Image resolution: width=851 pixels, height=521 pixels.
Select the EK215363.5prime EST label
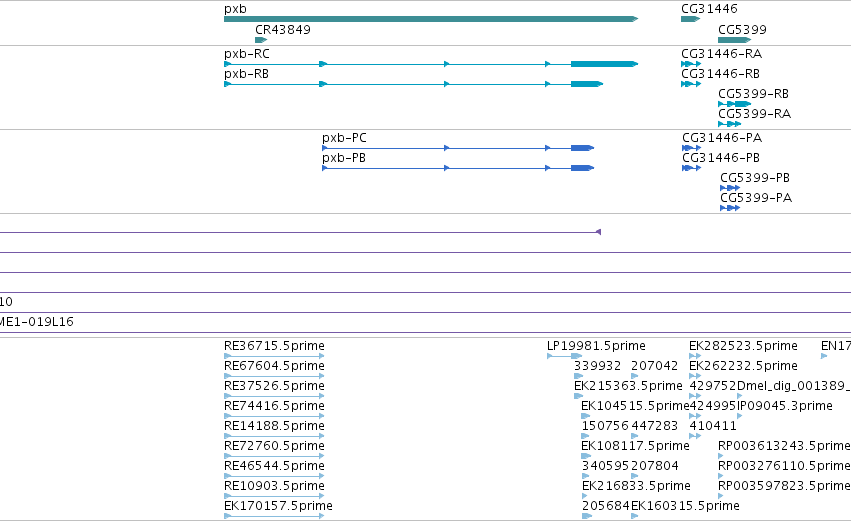click(628, 386)
